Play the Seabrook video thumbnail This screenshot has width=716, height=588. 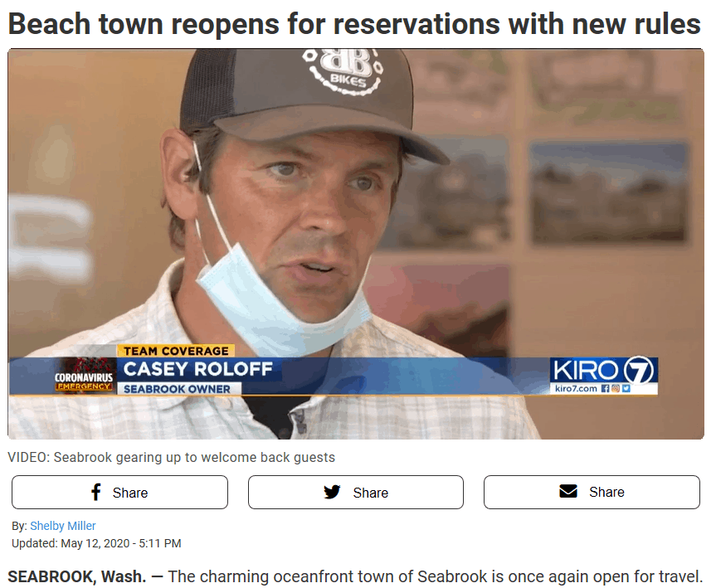point(356,244)
